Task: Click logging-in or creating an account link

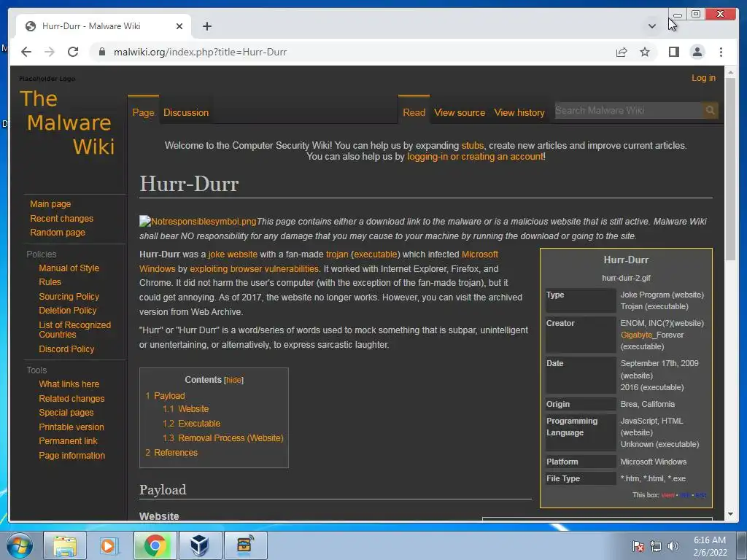Action: click(475, 157)
